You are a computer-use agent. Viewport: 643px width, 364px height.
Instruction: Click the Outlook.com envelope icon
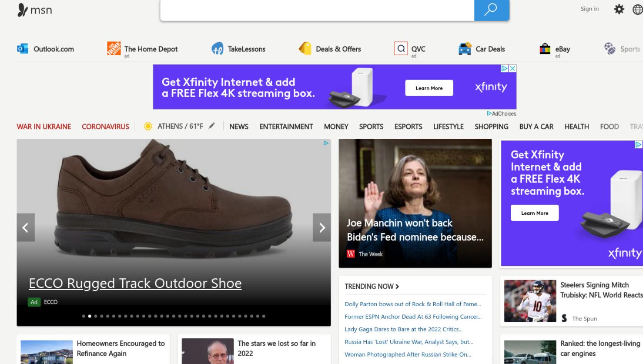pyautogui.click(x=23, y=49)
